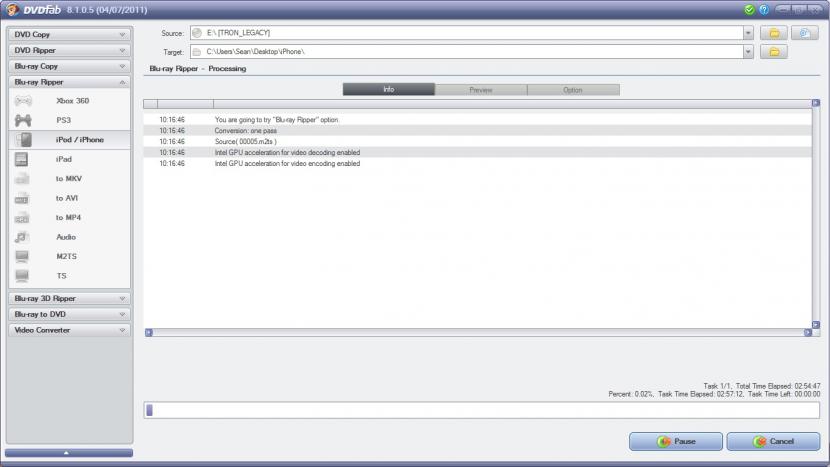The height and width of the screenshot is (467, 830).
Task: Click the to MP4 profile icon
Action: tap(22, 218)
